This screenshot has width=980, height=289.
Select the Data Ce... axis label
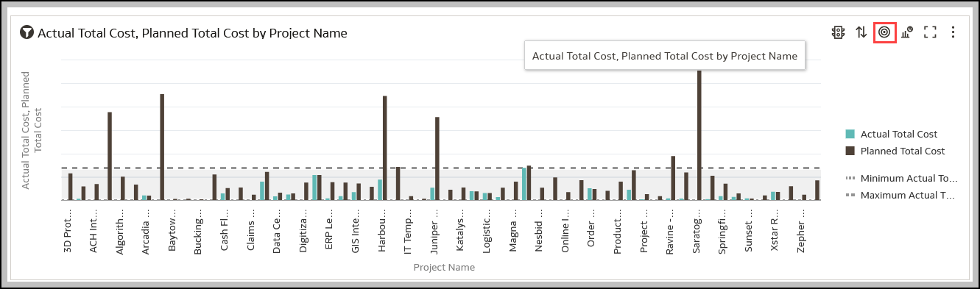point(278,231)
